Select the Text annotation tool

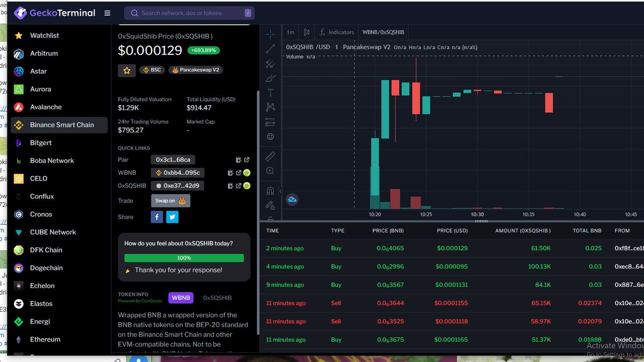(270, 93)
